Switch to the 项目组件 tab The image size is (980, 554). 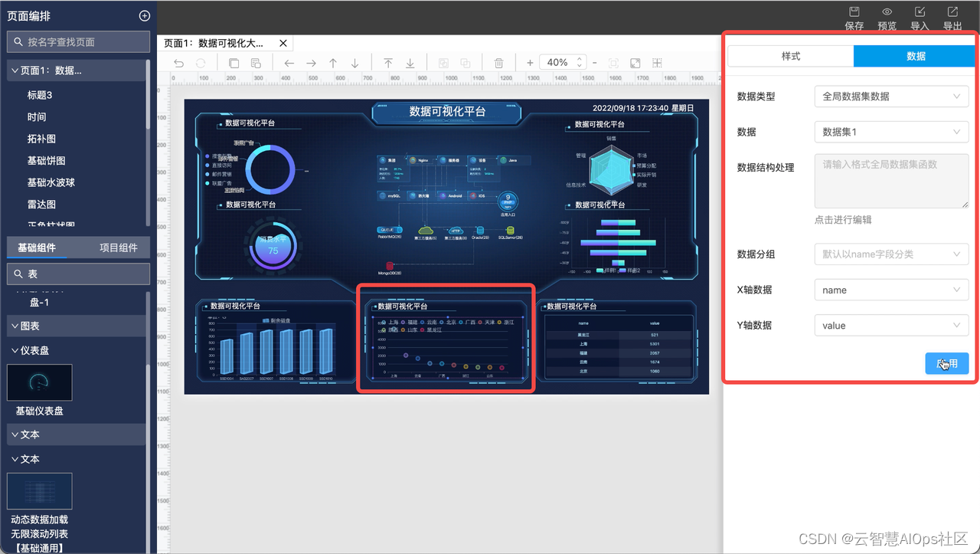(119, 247)
